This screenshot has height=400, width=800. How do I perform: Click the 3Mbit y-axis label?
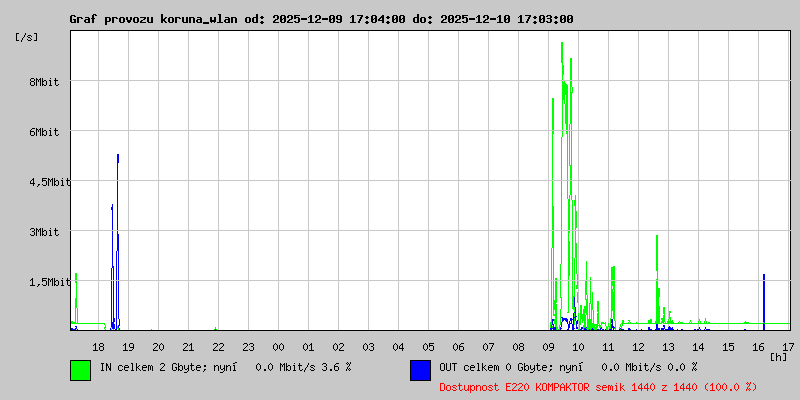click(44, 232)
